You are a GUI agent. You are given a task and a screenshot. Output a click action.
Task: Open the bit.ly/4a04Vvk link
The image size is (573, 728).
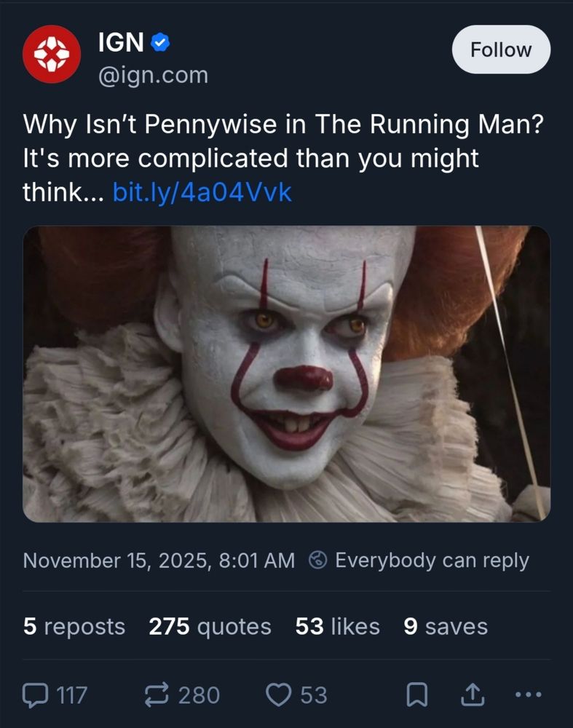[201, 191]
